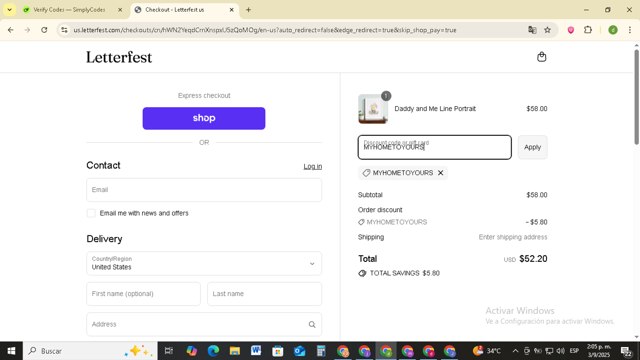
Task: Open the 34°C weather widget
Action: [x=487, y=351]
